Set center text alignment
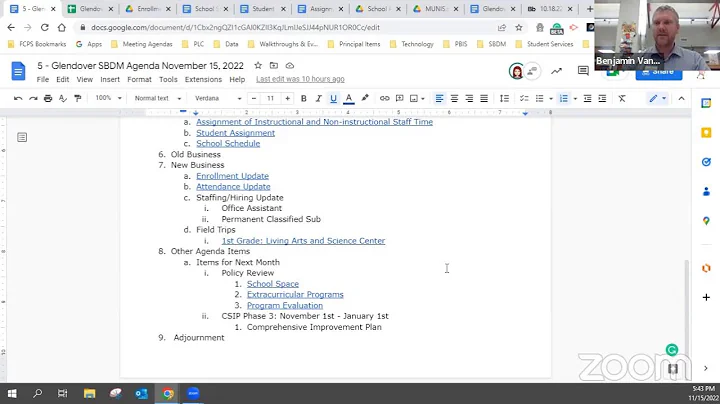 pos(454,98)
